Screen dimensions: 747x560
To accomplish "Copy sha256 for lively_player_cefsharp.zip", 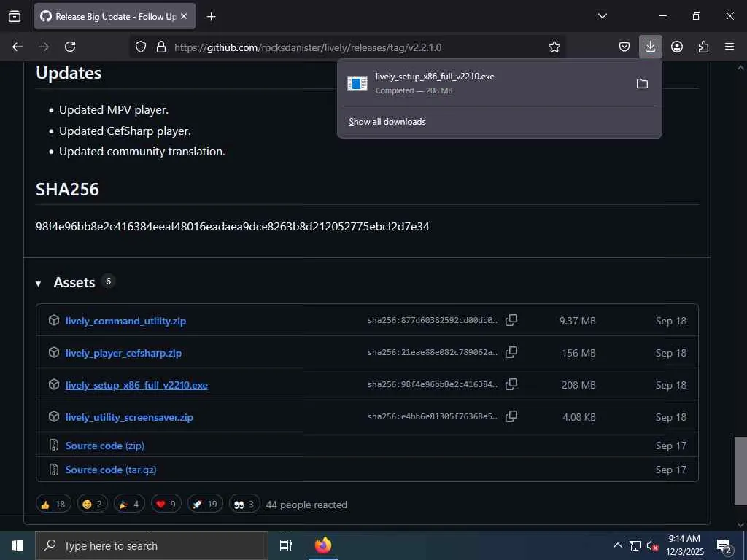I will pyautogui.click(x=511, y=352).
